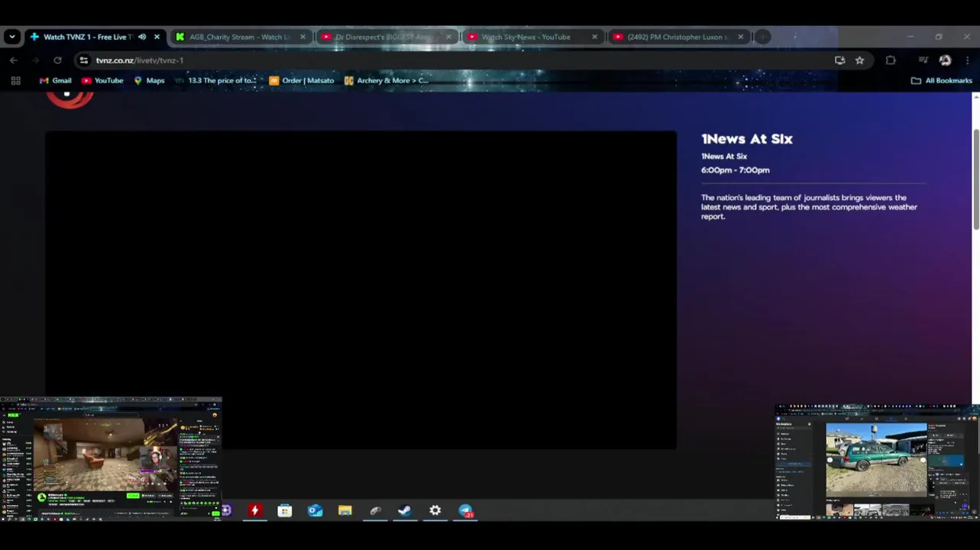Image resolution: width=980 pixels, height=550 pixels.
Task: Open Outlook from the taskbar
Action: coord(315,510)
